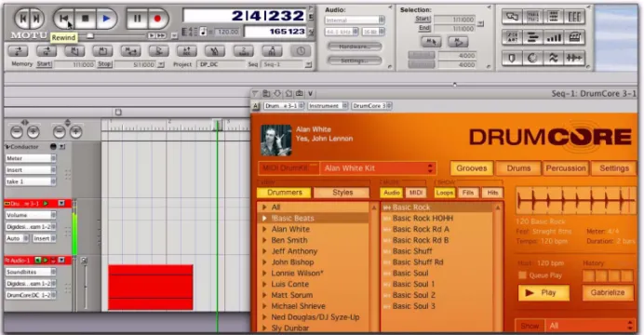Zoom in vertically with the right plus button

75,132
